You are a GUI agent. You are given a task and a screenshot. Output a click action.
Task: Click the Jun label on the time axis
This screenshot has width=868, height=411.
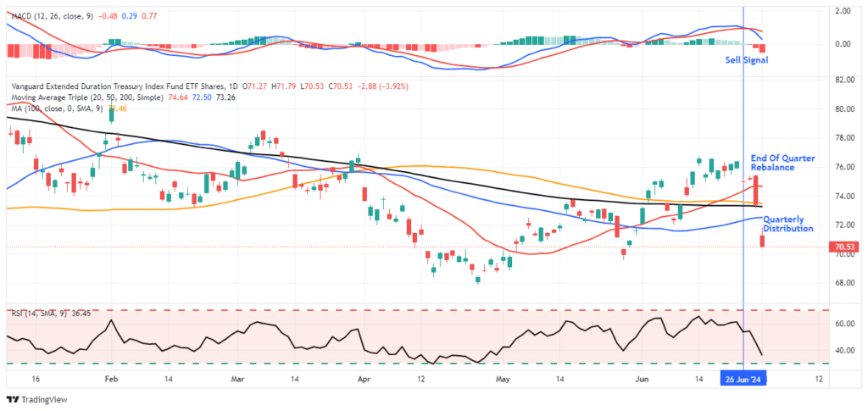(x=641, y=379)
